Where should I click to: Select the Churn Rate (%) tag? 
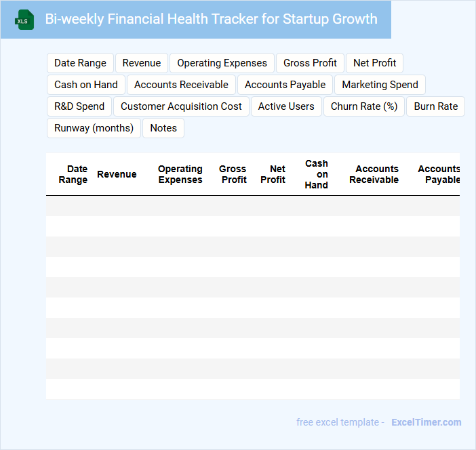[x=364, y=106]
